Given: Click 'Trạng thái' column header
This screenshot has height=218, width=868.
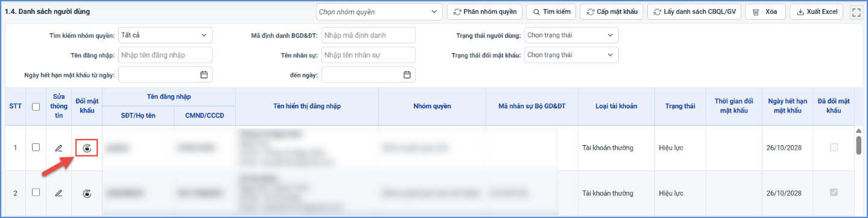Looking at the screenshot, I should pyautogui.click(x=680, y=107).
